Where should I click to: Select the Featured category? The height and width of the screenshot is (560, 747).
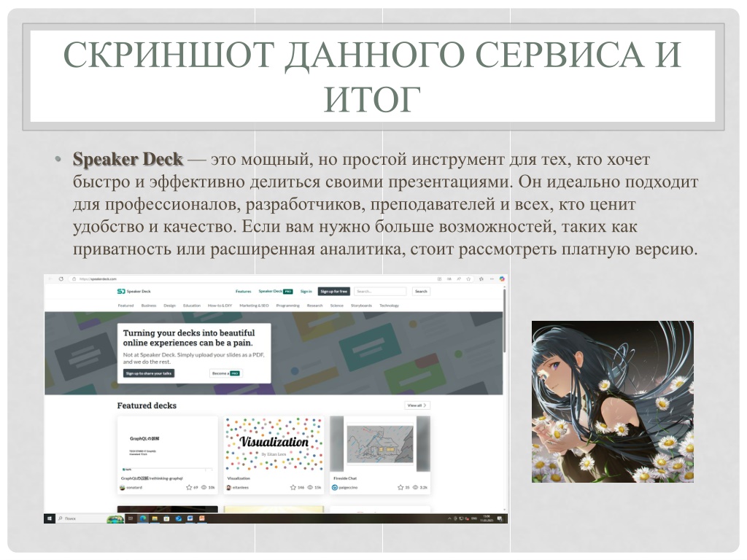point(125,306)
